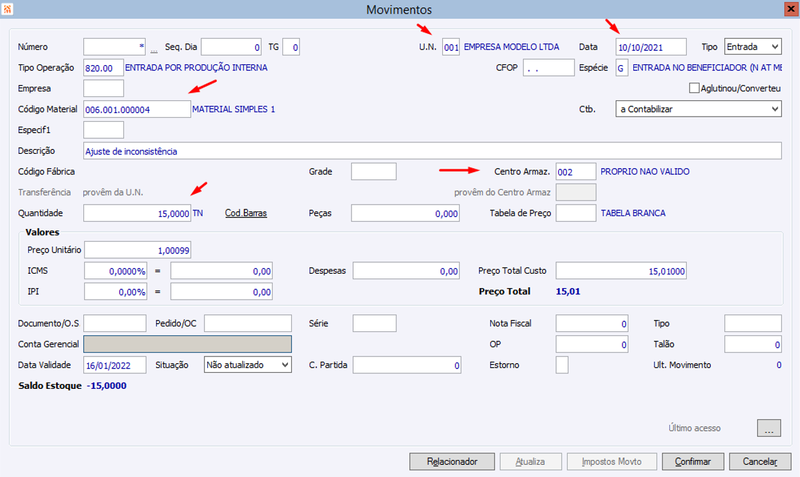
Task: Close the Movimentos window
Action: click(791, 9)
